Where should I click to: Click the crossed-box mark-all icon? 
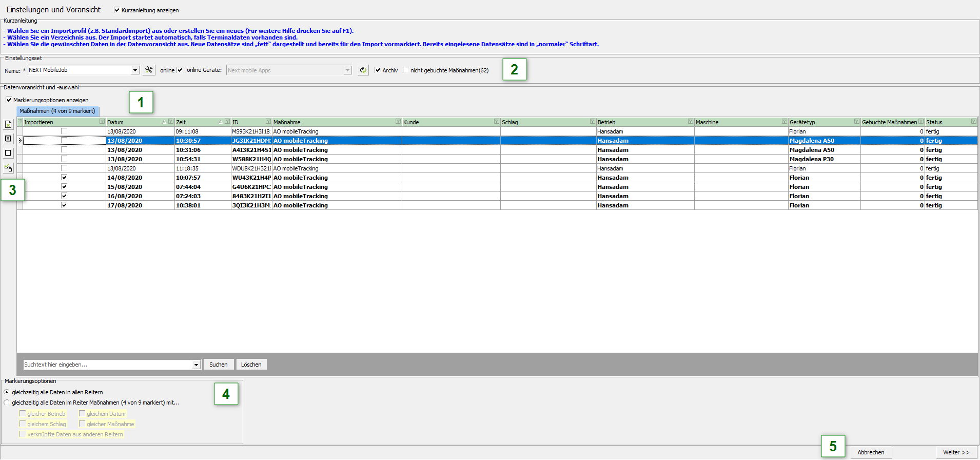8,139
